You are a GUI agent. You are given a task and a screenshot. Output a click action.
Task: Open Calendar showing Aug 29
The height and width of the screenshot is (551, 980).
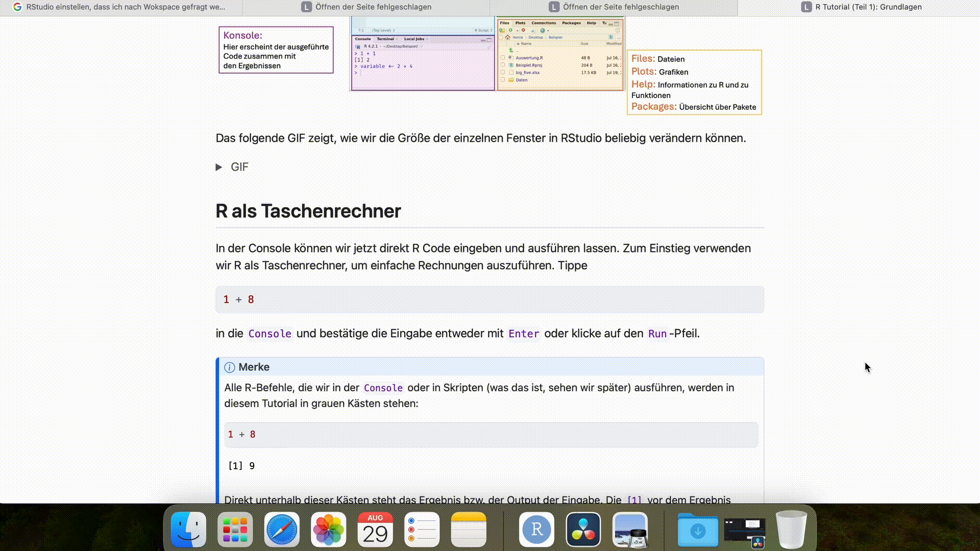tap(375, 530)
